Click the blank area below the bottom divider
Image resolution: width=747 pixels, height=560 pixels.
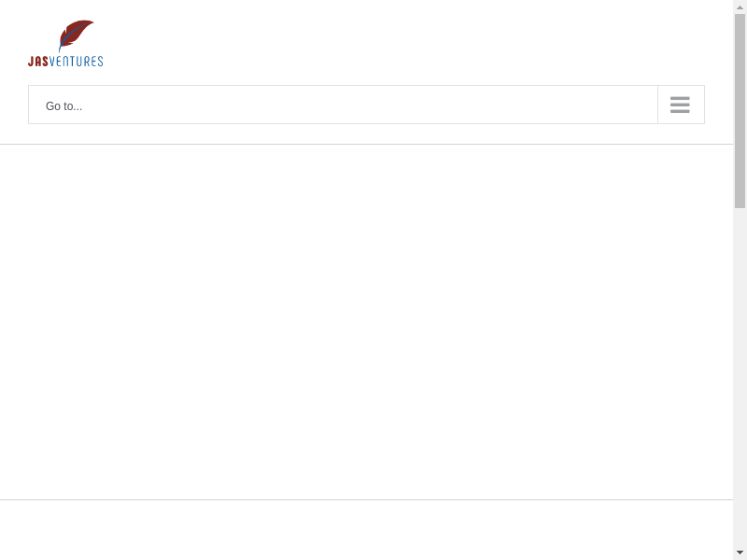pos(366,530)
